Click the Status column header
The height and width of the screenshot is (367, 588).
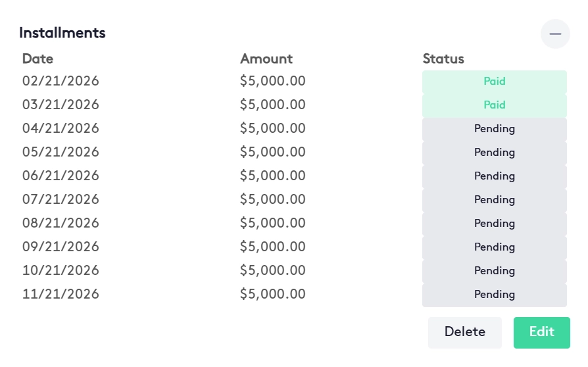click(x=443, y=59)
